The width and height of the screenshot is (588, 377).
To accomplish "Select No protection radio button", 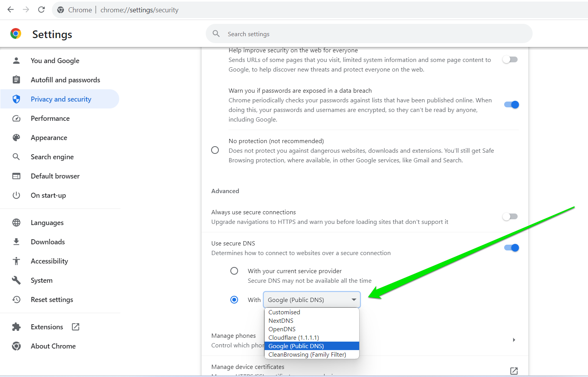I will (215, 150).
